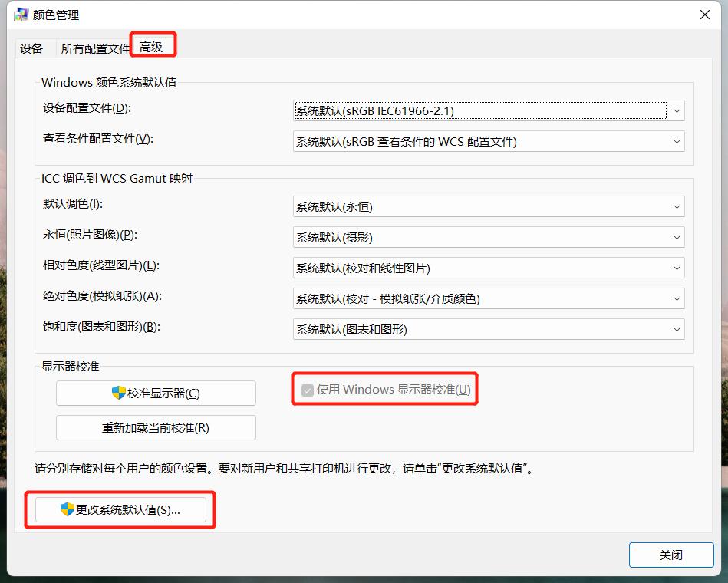Click the 校准显示器 button
728x583 pixels.
[x=156, y=393]
